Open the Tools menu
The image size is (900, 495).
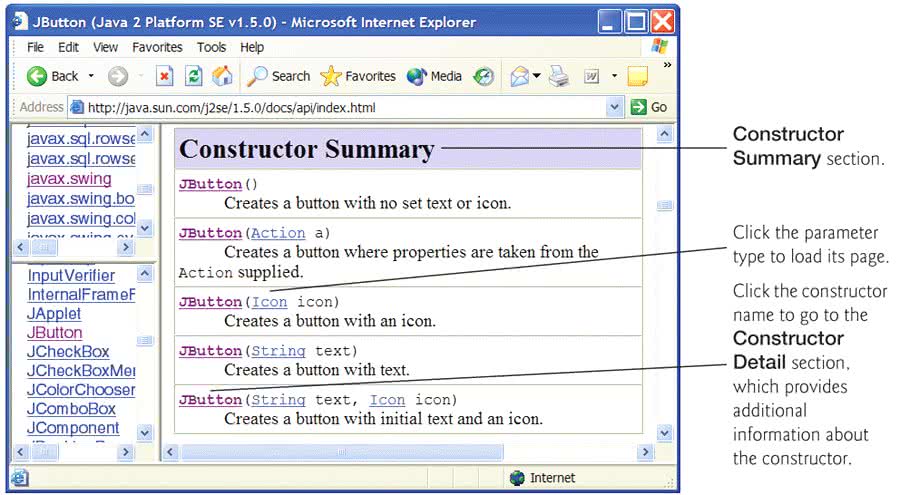212,47
